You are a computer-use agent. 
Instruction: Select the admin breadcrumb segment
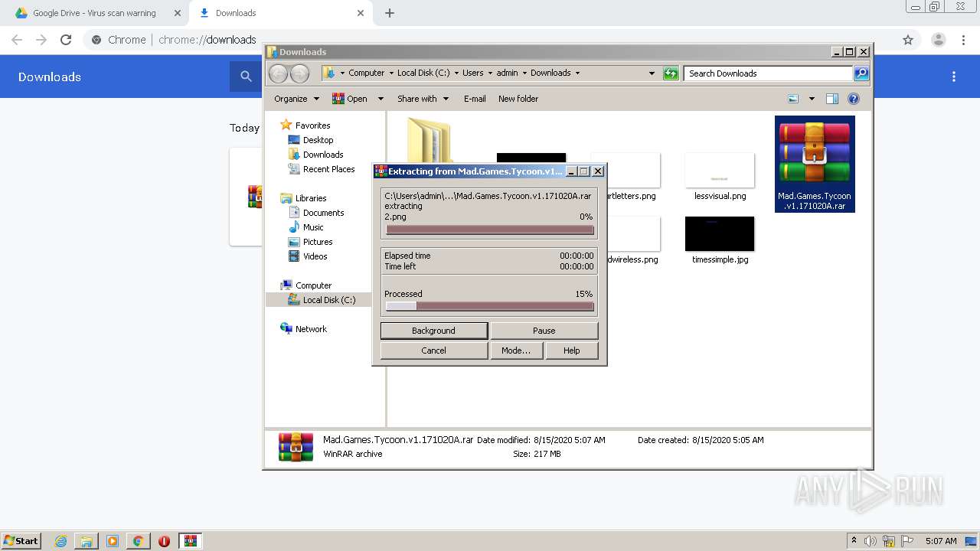point(507,73)
